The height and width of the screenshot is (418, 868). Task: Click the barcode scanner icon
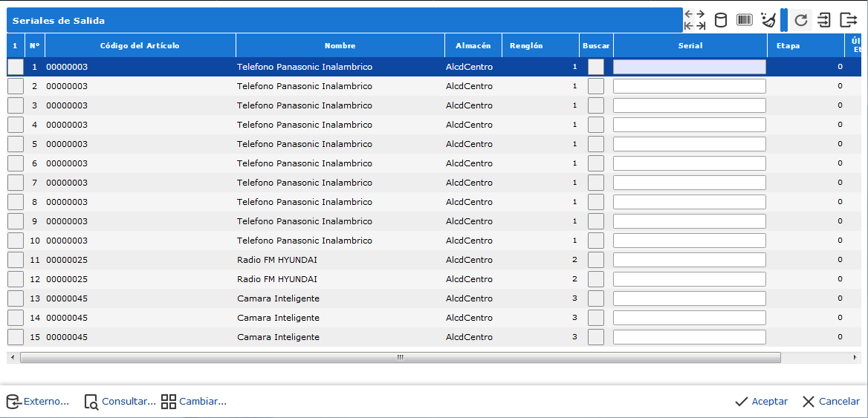coord(745,21)
